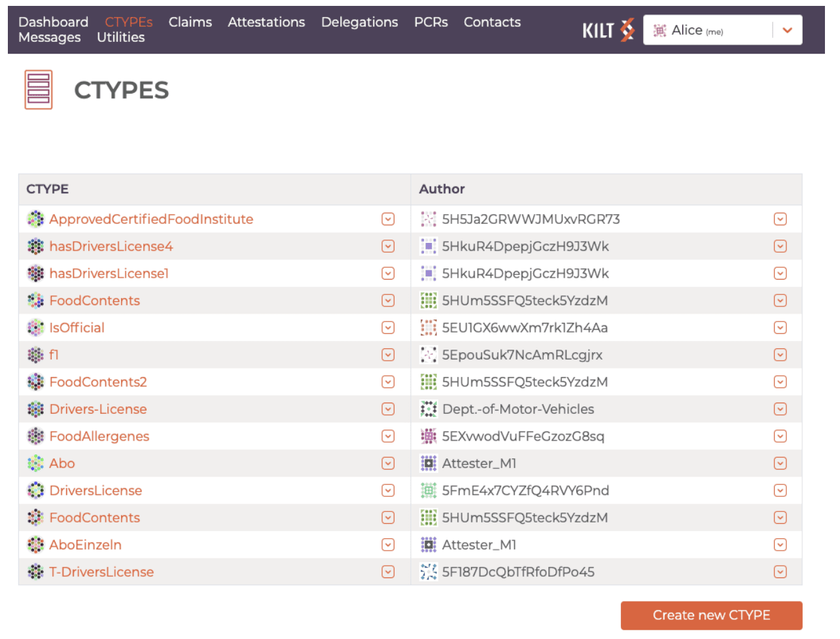Go to the Claims tab
This screenshot has width=840, height=639.
click(190, 22)
